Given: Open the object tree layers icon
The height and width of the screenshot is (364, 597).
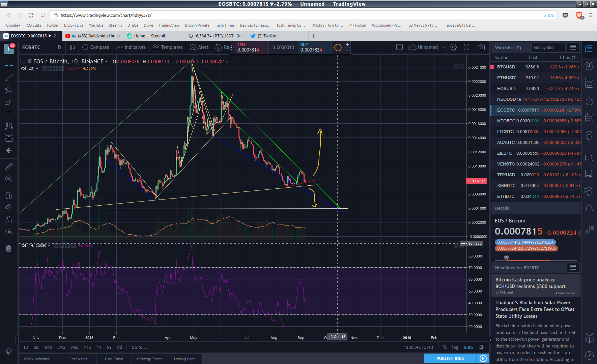Looking at the screenshot, I should pyautogui.click(x=9, y=351).
